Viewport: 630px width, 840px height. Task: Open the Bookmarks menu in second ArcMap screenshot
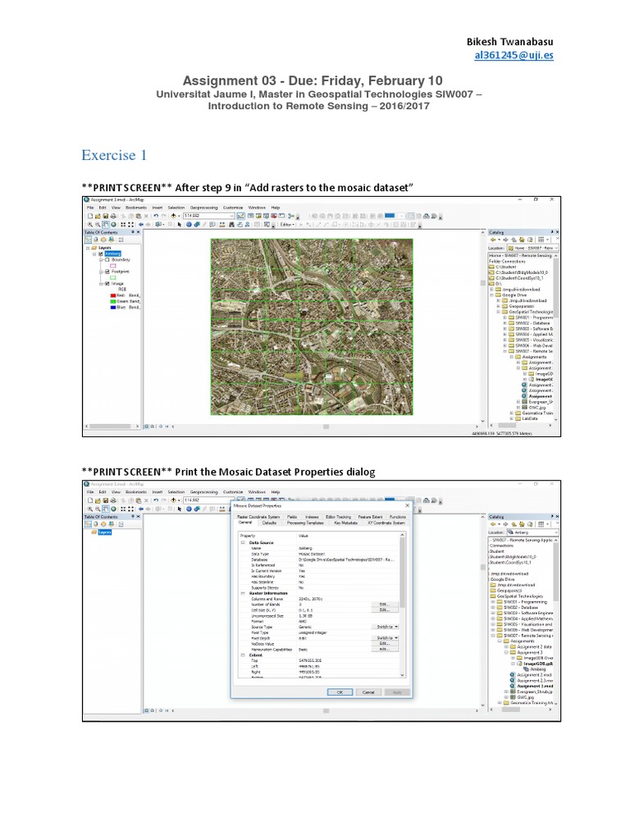pyautogui.click(x=136, y=492)
